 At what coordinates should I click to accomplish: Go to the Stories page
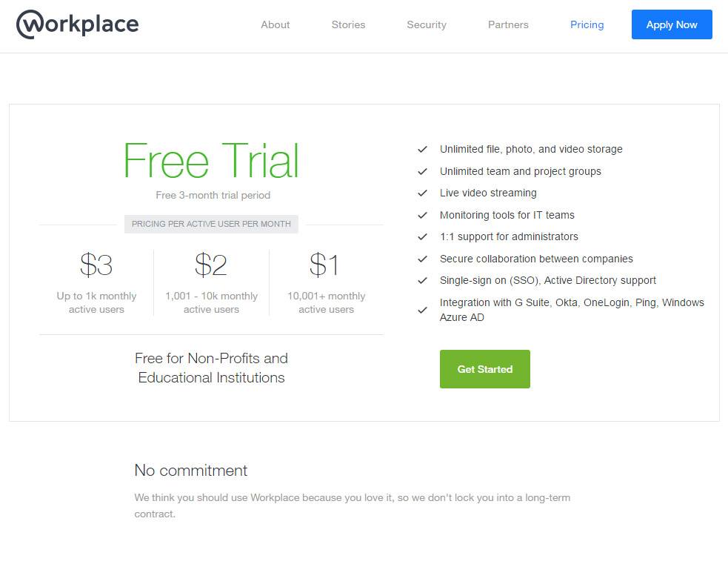click(x=348, y=24)
